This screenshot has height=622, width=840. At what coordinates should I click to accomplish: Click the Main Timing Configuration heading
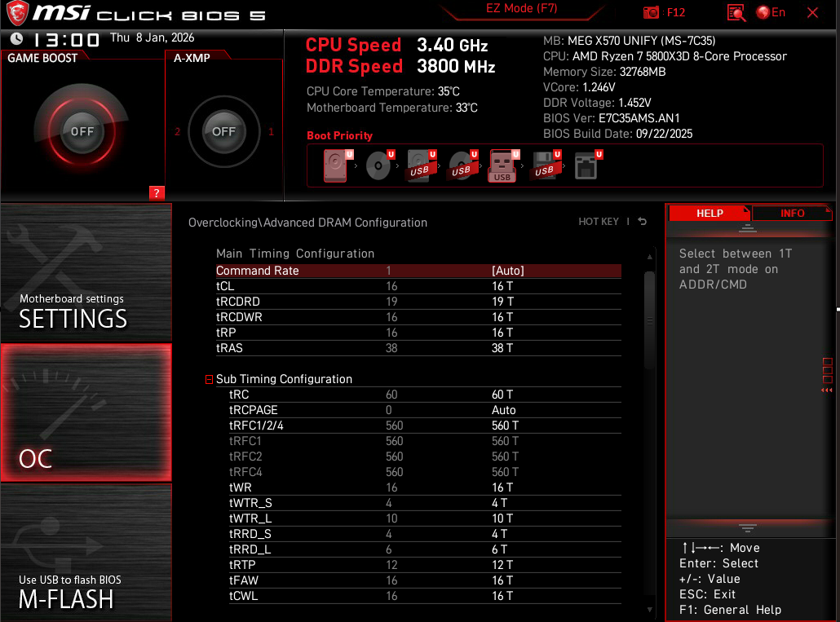[295, 254]
